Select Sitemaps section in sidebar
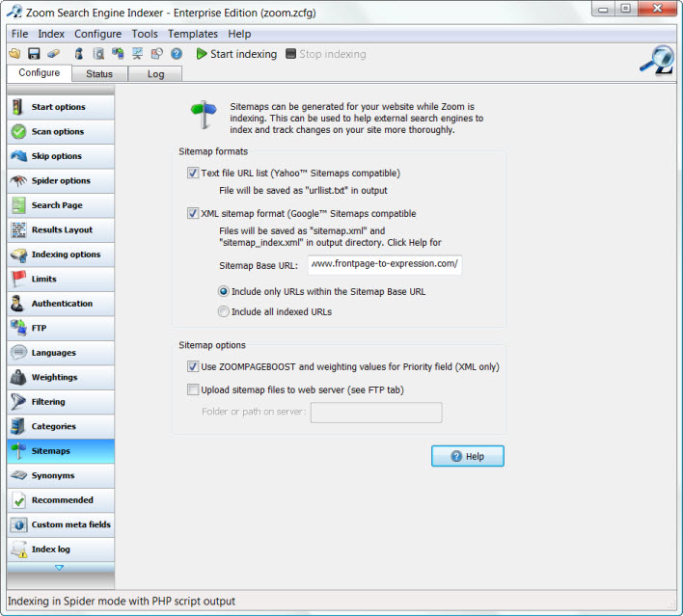This screenshot has width=683, height=616. (61, 451)
